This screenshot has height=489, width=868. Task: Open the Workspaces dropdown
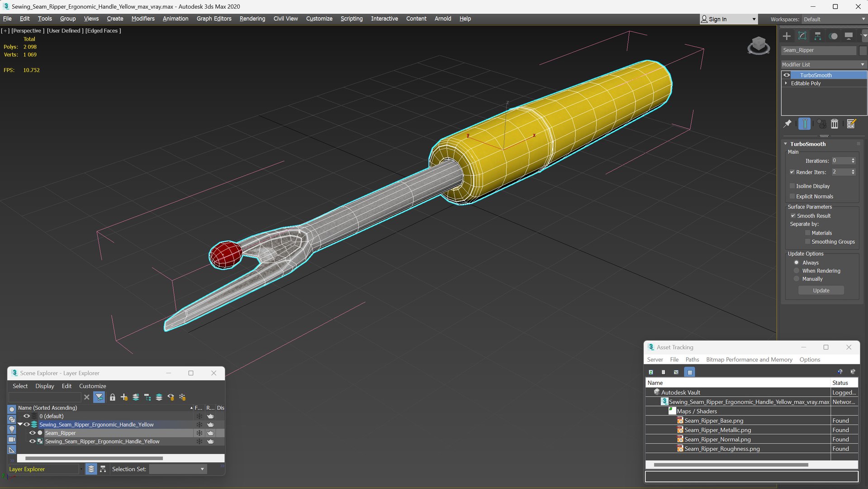834,19
